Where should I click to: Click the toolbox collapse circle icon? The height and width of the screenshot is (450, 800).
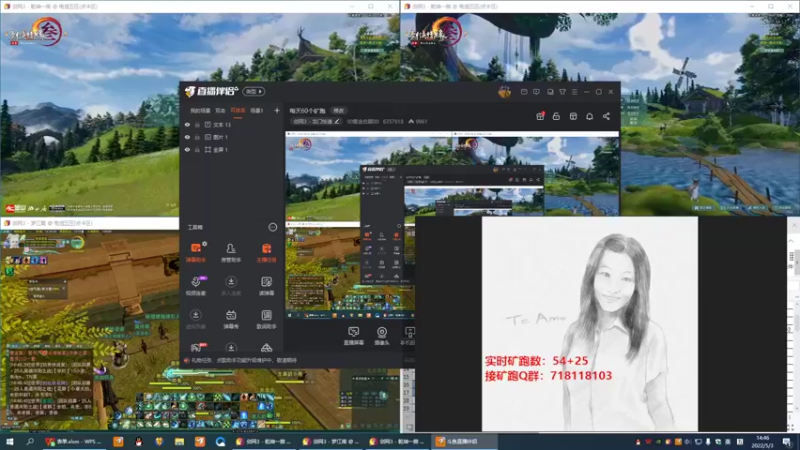point(273,227)
